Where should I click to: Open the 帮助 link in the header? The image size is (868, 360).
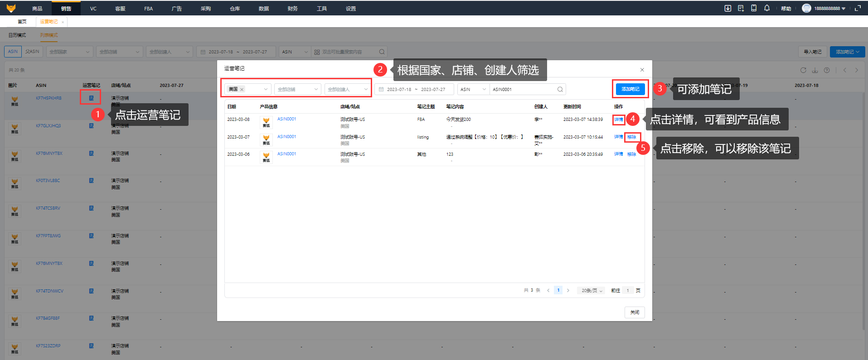786,8
